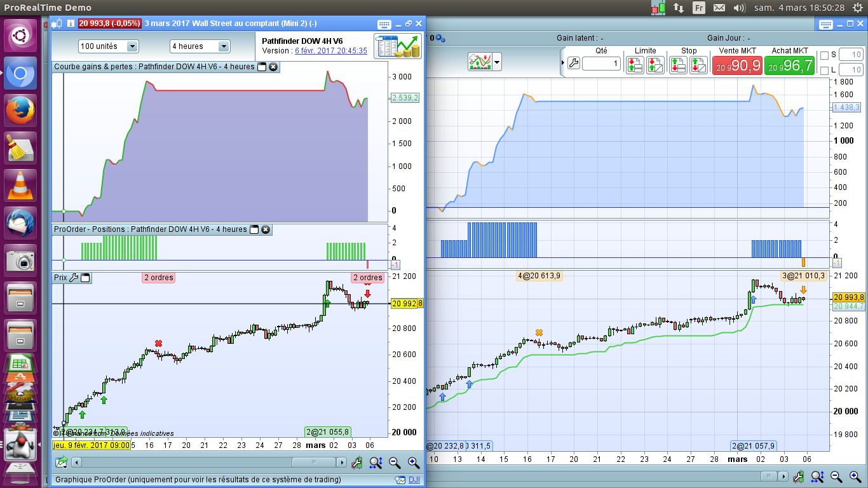The width and height of the screenshot is (868, 488).
Task: Open the Ubuntu Dash from the launcher
Action: 21,36
